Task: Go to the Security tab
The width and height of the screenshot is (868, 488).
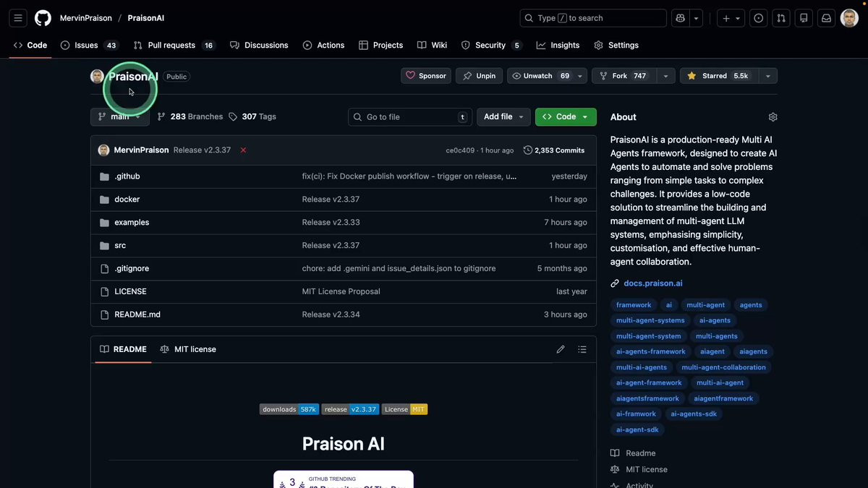Action: [x=491, y=45]
